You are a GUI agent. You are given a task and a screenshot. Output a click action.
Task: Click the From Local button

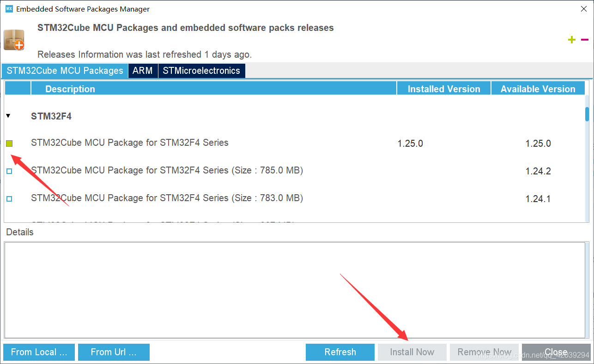tap(38, 352)
